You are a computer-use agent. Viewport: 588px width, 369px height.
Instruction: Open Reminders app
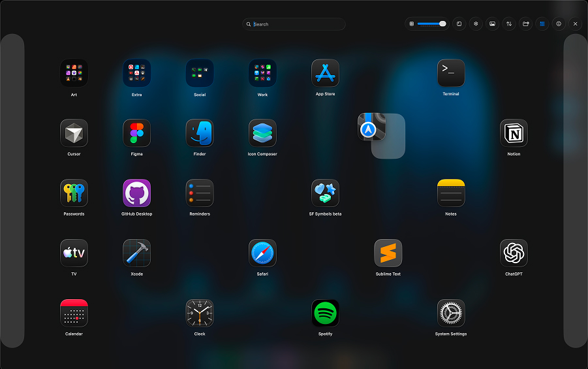click(200, 193)
